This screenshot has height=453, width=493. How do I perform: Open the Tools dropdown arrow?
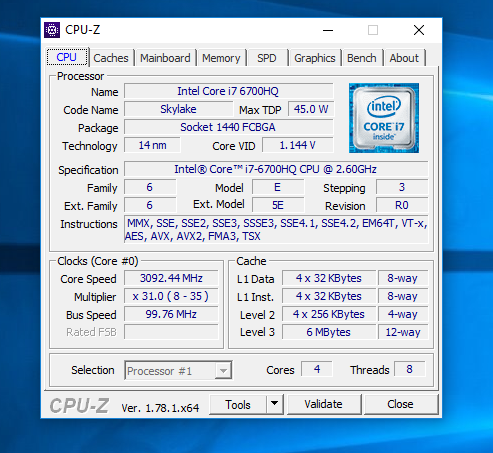pos(275,404)
